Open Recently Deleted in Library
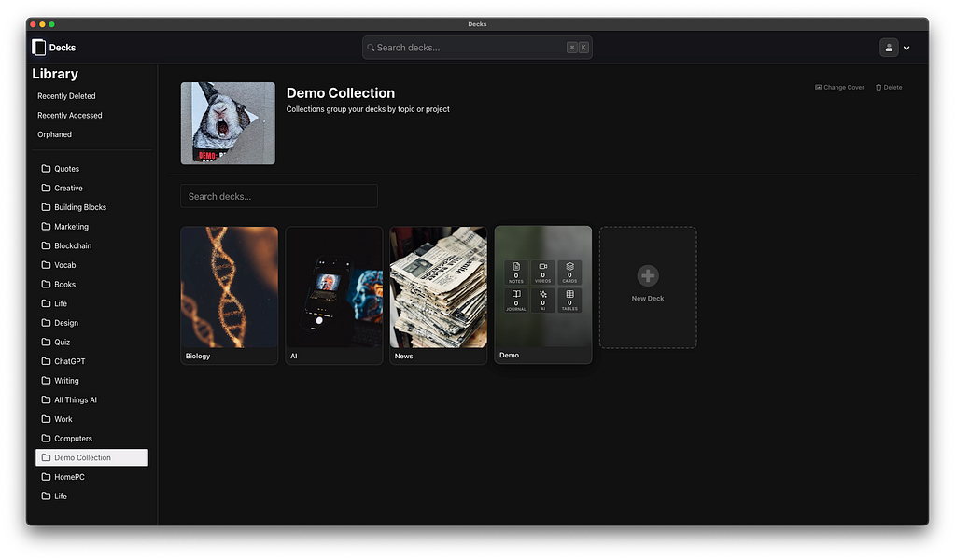The height and width of the screenshot is (560, 955). pyautogui.click(x=66, y=96)
